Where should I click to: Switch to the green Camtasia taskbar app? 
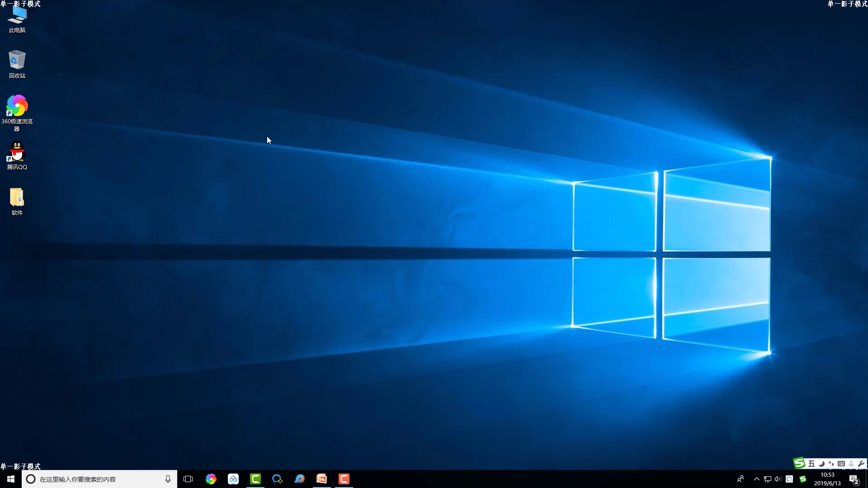255,479
